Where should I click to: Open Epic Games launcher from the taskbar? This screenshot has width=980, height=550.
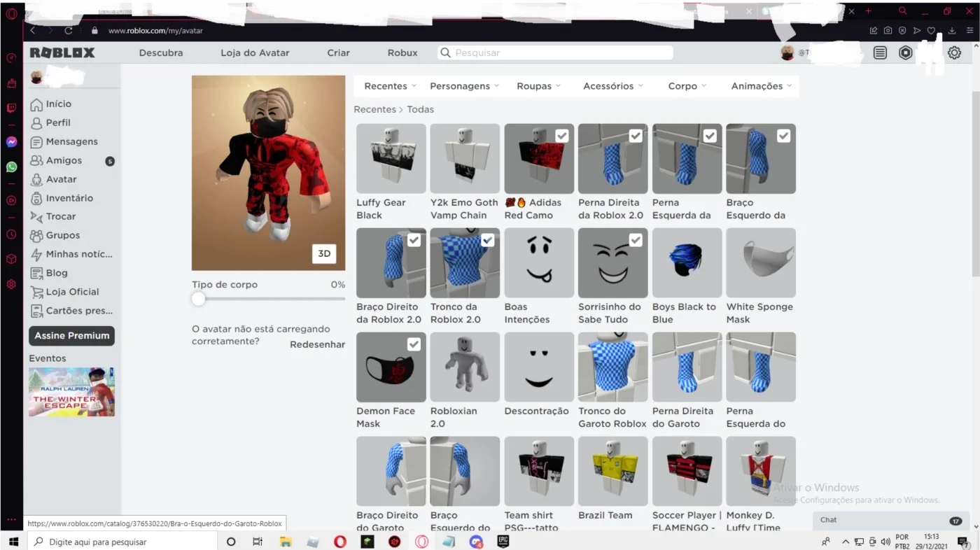(503, 542)
